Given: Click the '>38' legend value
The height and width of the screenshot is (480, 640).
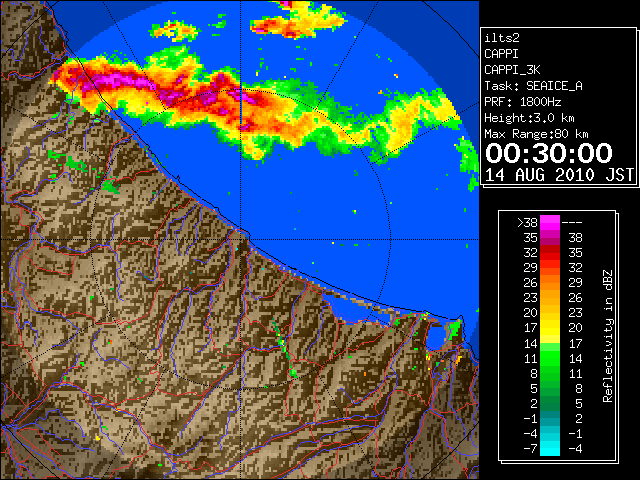Looking at the screenshot, I should pos(527,223).
